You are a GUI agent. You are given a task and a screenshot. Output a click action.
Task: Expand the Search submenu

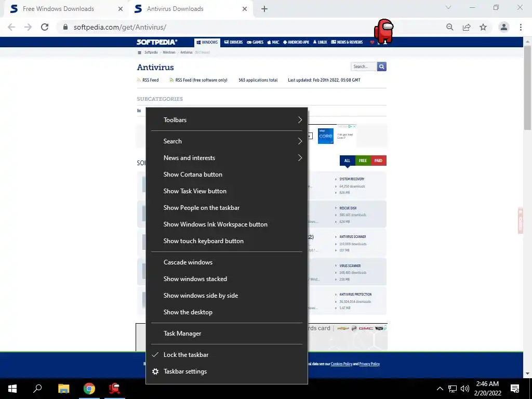[x=227, y=141]
